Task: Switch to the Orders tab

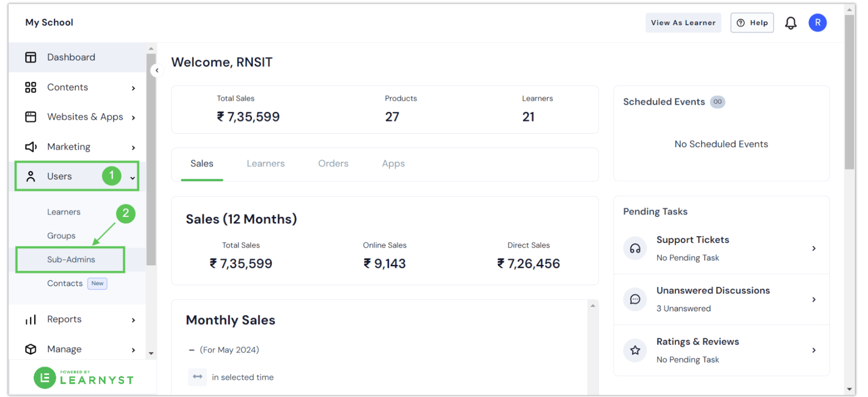Action: 333,164
